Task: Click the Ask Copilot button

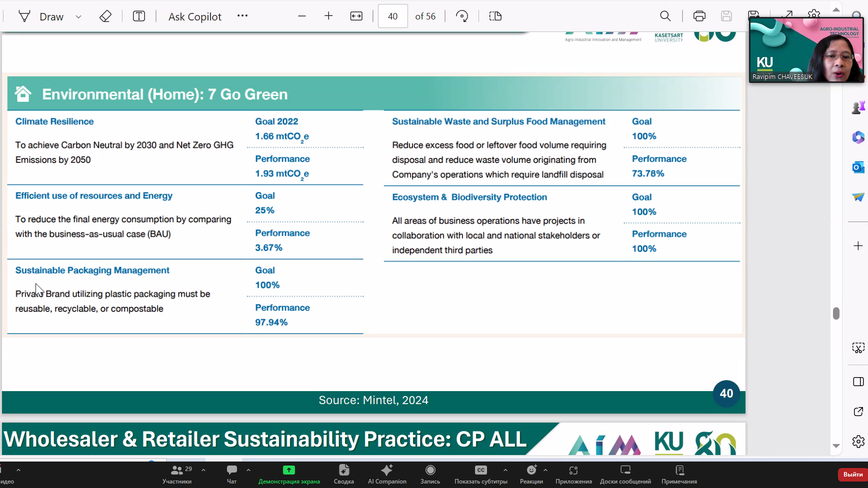Action: [x=194, y=16]
